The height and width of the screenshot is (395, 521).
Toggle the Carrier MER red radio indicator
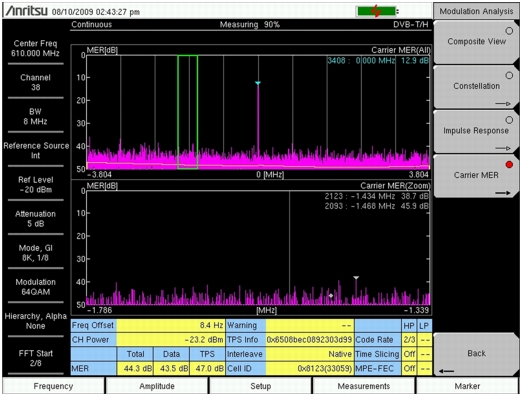(509, 164)
